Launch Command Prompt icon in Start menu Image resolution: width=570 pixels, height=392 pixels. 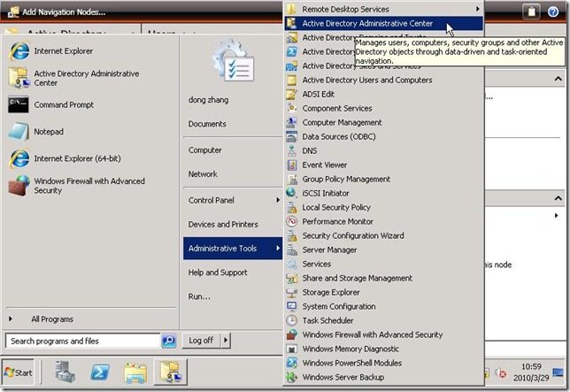pyautogui.click(x=19, y=105)
